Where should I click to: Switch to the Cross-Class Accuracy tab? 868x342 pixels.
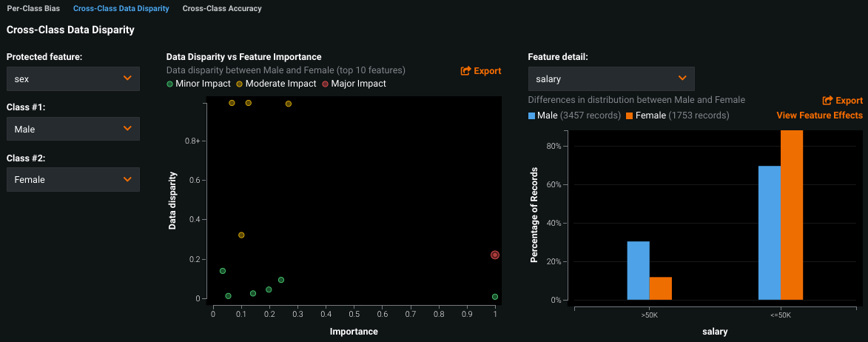pos(221,9)
